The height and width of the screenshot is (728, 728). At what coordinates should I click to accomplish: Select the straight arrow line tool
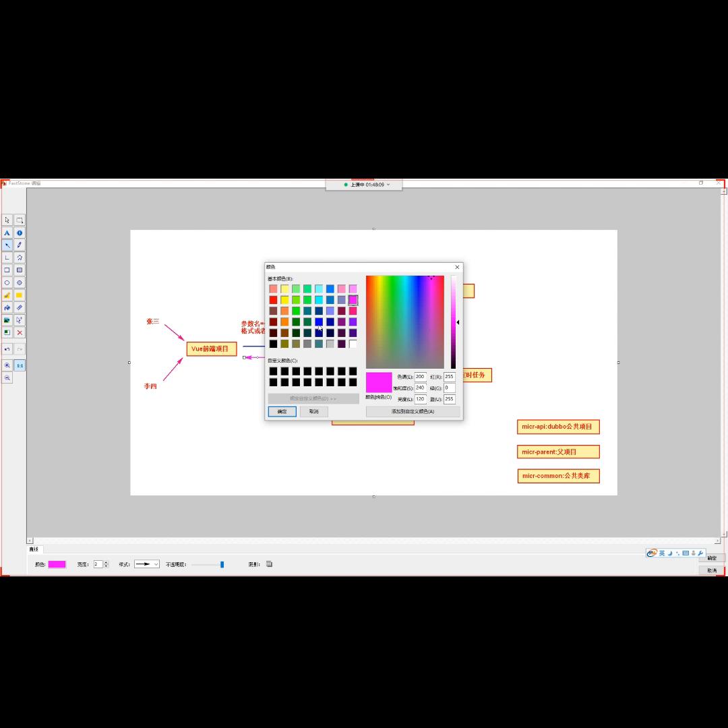coord(7,245)
